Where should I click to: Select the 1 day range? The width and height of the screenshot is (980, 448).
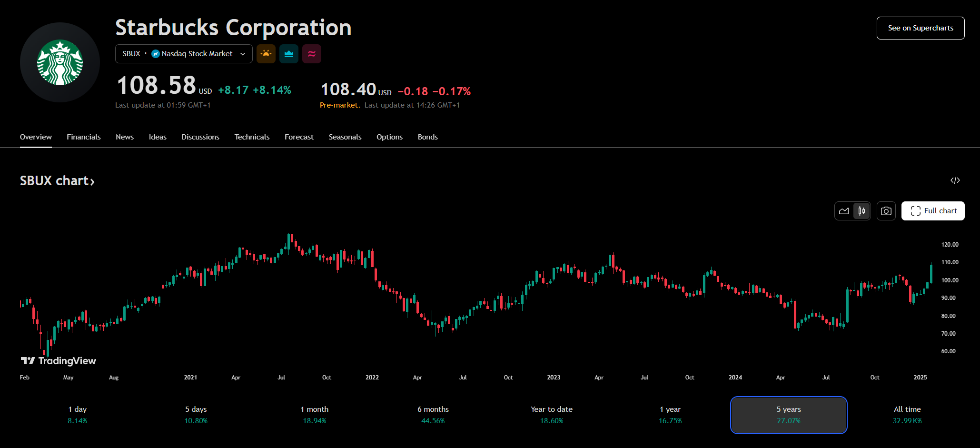(78, 415)
